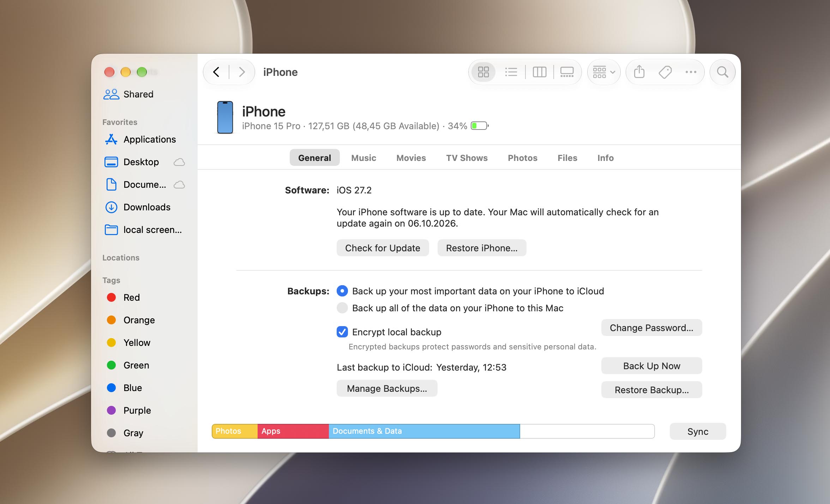This screenshot has width=830, height=504.
Task: Click the iPhone device icon
Action: [x=225, y=118]
